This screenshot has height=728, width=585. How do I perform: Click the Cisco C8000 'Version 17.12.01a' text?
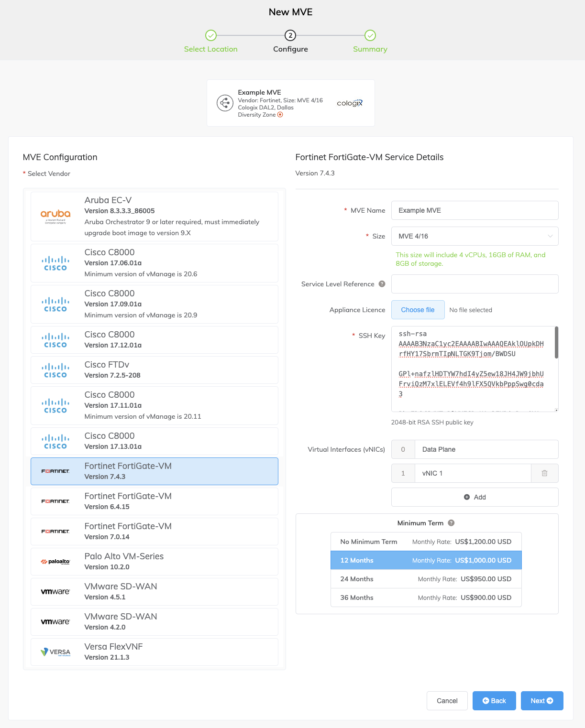(x=113, y=345)
